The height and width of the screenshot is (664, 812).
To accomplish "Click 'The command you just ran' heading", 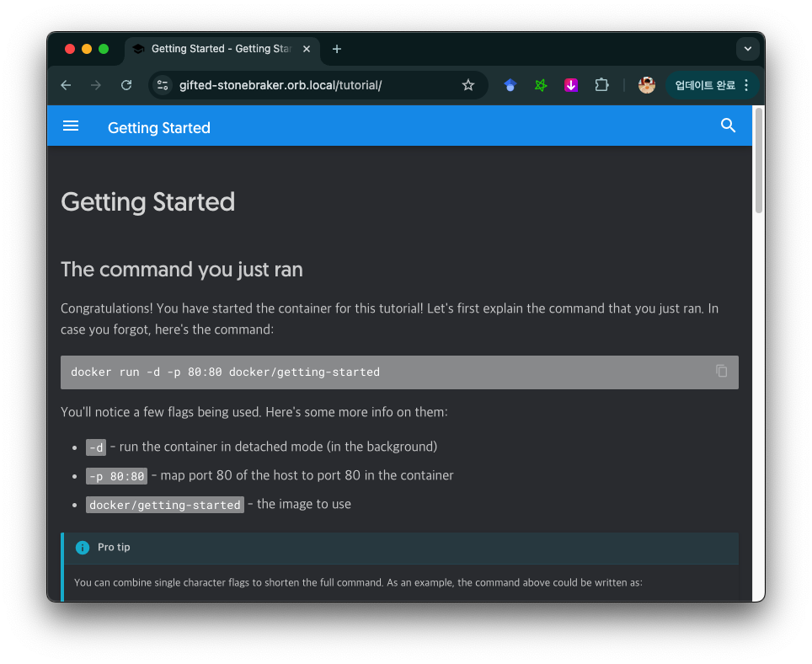I will point(182,270).
